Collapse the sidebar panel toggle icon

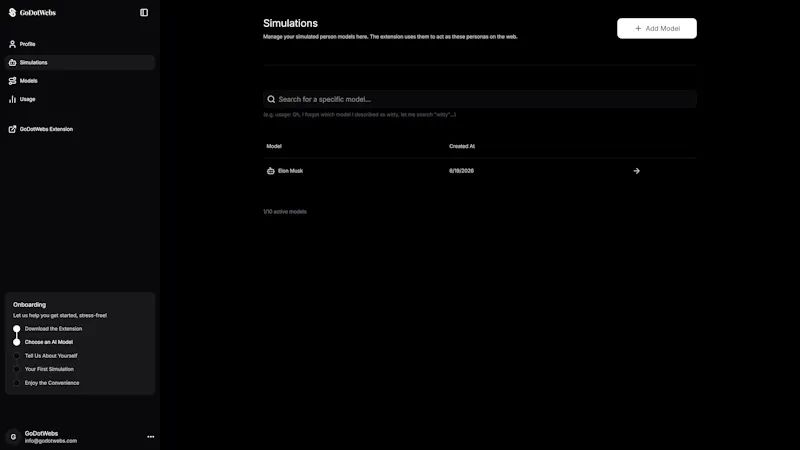144,12
